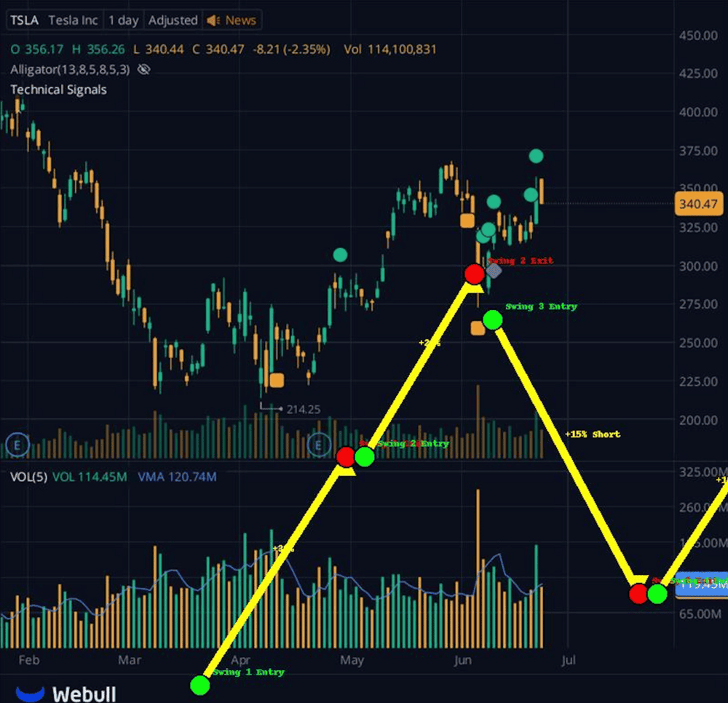Viewport: 728px width, 703px height.
Task: Click the Feb date axis label
Action: pos(29,660)
